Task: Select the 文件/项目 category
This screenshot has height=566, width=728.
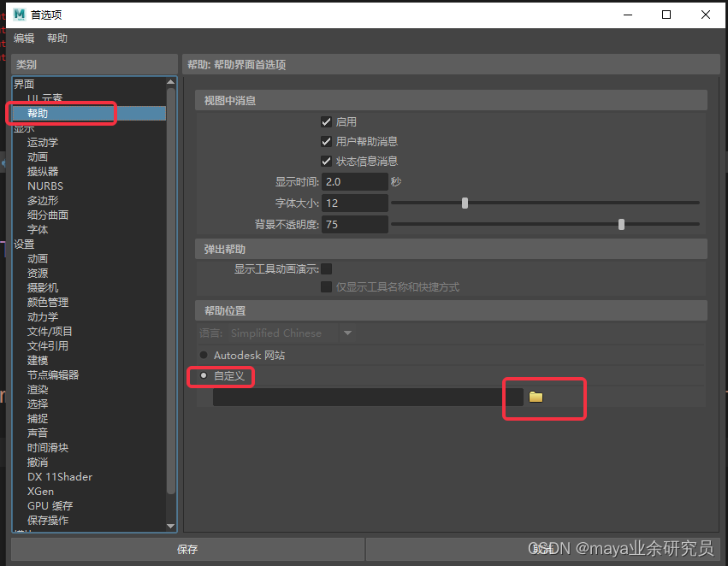Action: coord(50,331)
